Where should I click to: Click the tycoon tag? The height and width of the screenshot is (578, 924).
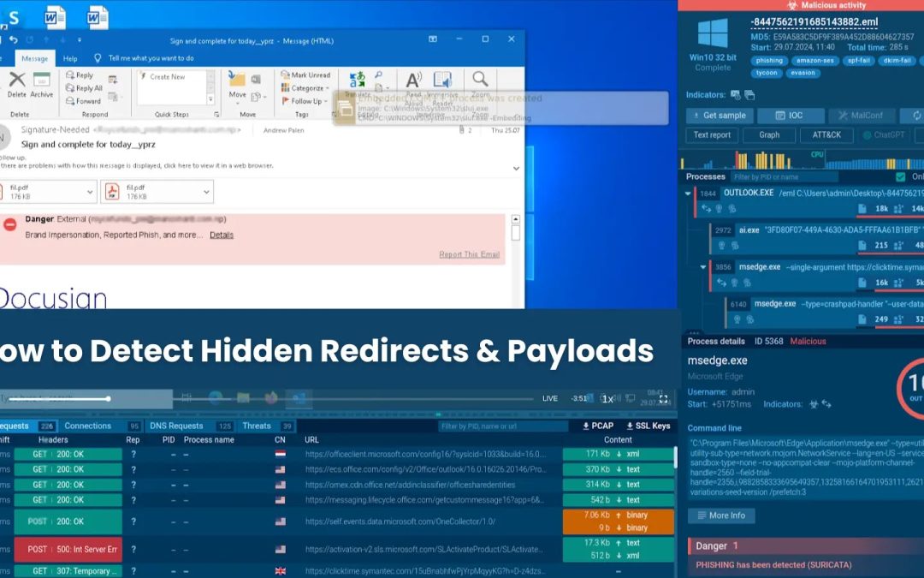767,73
